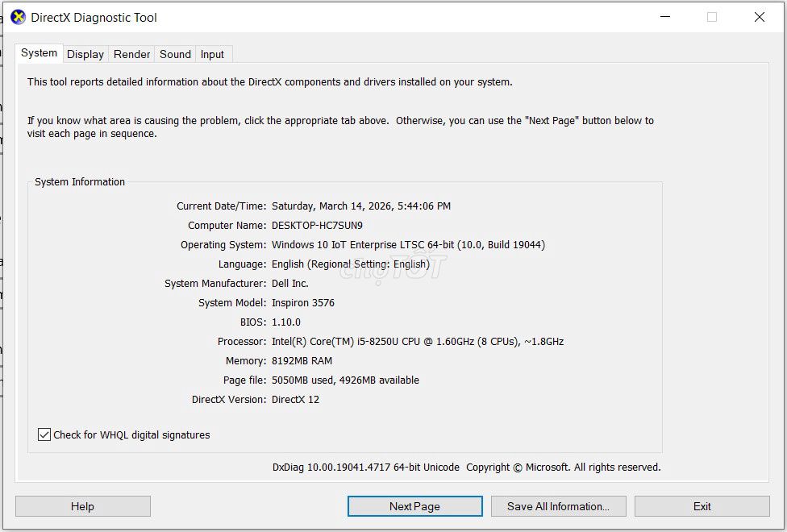
Task: Click the Copyright Microsoft text
Action: tap(563, 468)
